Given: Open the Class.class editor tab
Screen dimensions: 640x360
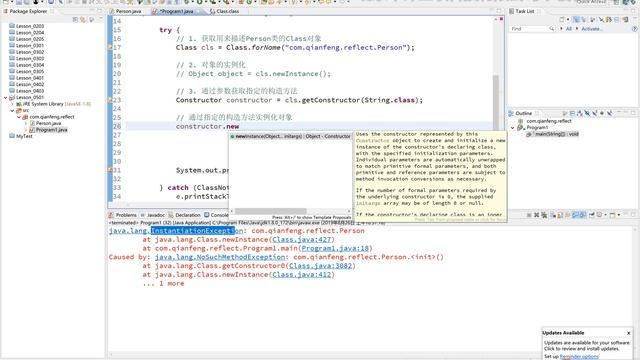Looking at the screenshot, I should [224, 11].
